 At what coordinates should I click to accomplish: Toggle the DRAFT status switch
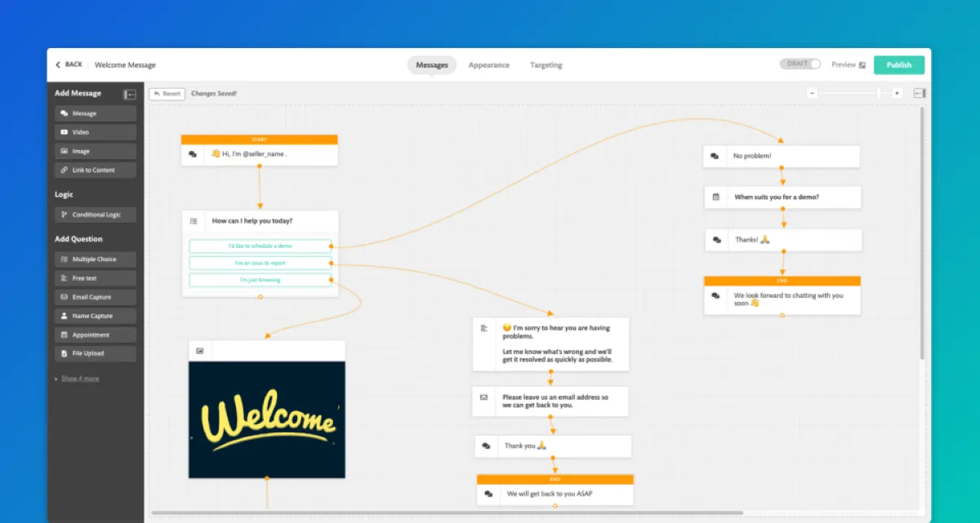click(800, 64)
